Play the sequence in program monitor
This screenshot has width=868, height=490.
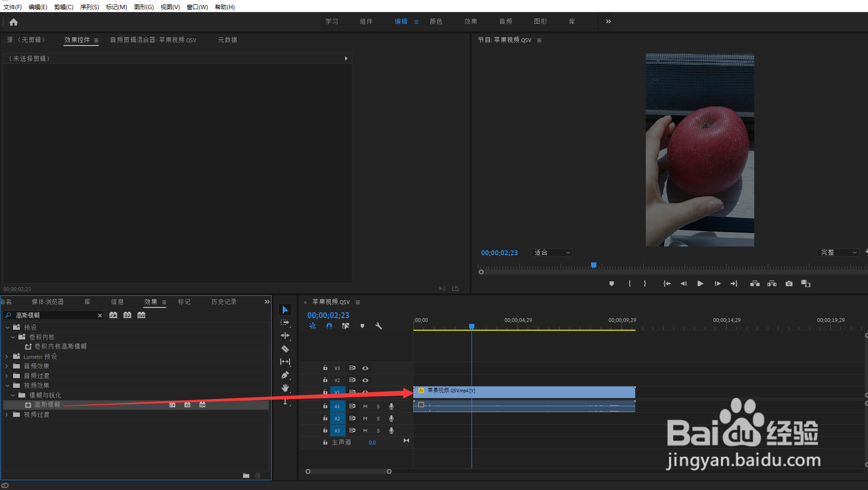click(700, 284)
